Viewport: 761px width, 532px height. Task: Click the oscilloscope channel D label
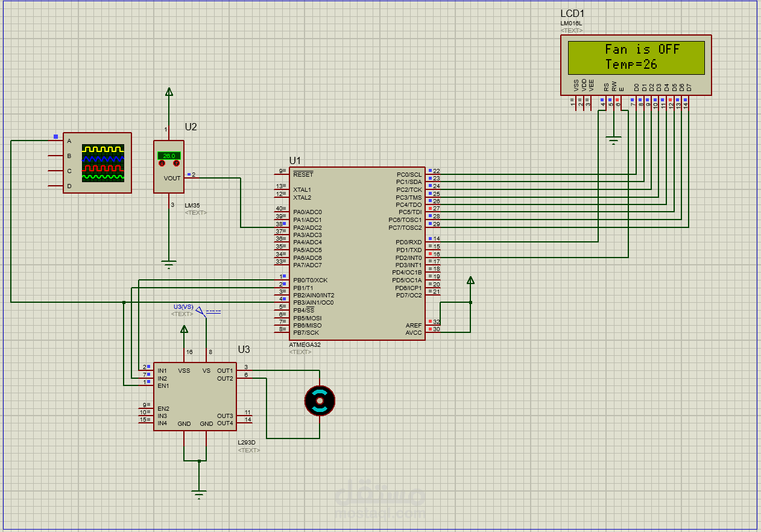[x=69, y=186]
